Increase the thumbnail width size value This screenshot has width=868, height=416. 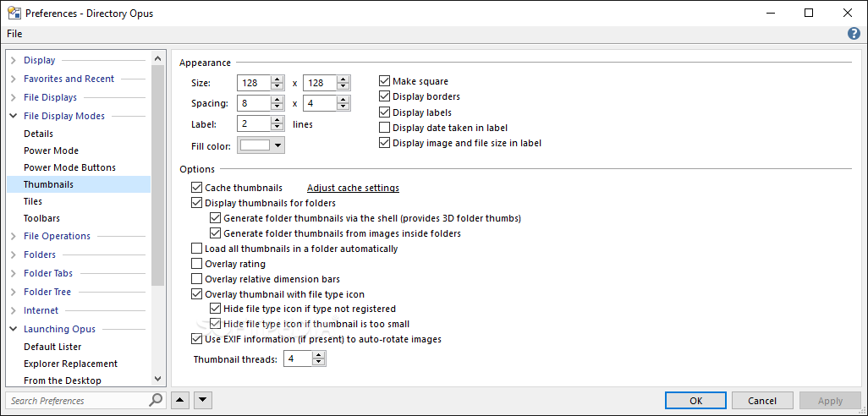277,79
